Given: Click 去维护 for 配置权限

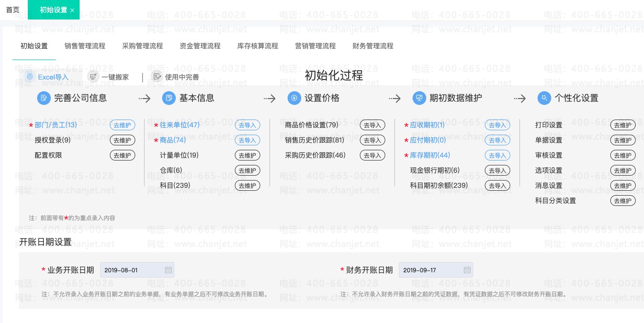Looking at the screenshot, I should [123, 156].
